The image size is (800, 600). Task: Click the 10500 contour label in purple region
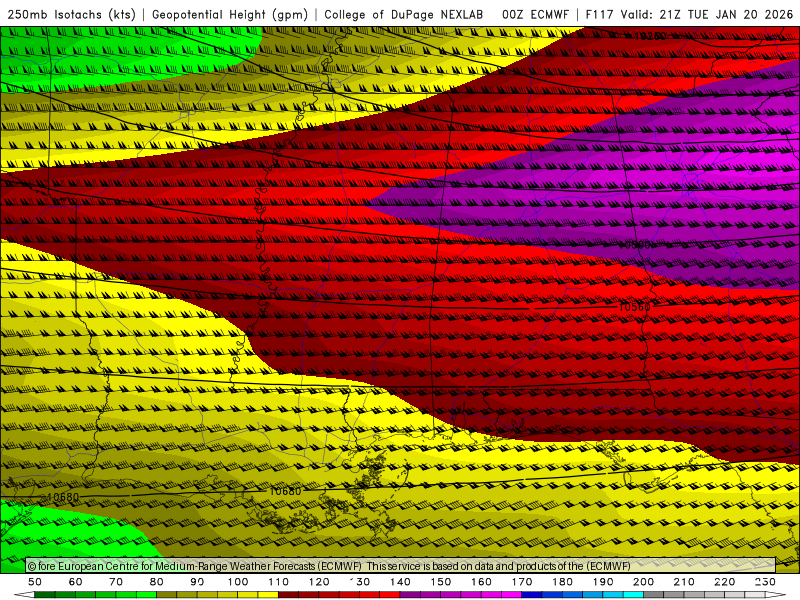pos(636,245)
